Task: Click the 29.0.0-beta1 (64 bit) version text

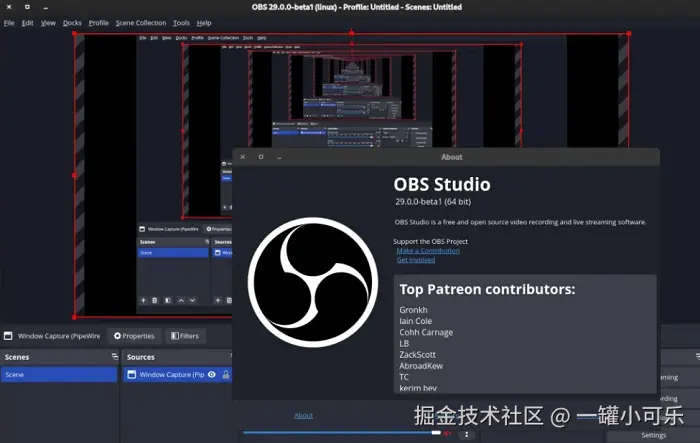Action: 433,202
